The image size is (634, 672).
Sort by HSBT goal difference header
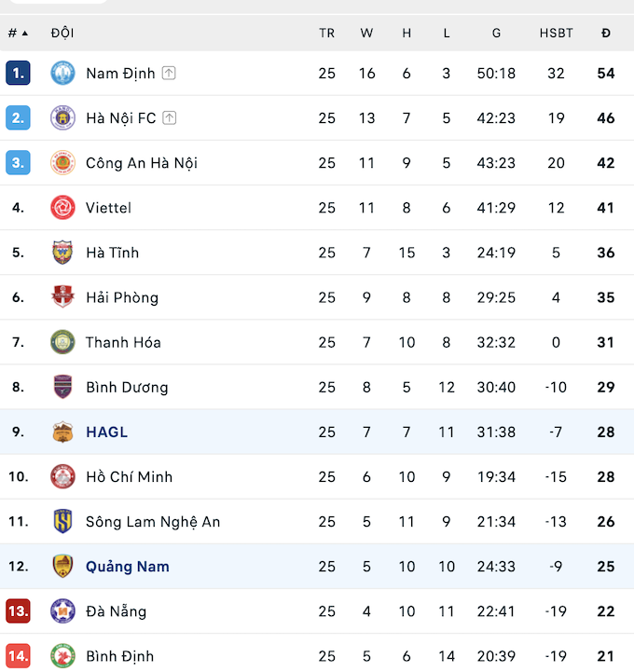pos(556,33)
